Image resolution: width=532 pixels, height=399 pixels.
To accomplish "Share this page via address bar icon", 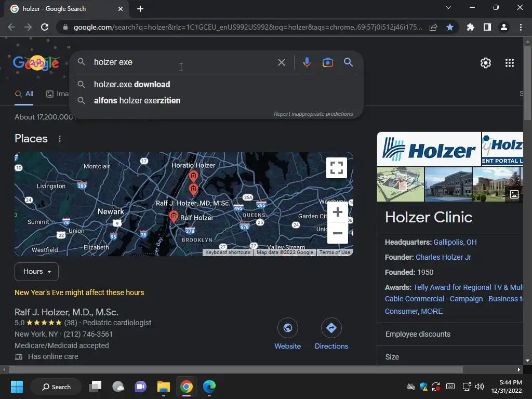I will [x=433, y=27].
